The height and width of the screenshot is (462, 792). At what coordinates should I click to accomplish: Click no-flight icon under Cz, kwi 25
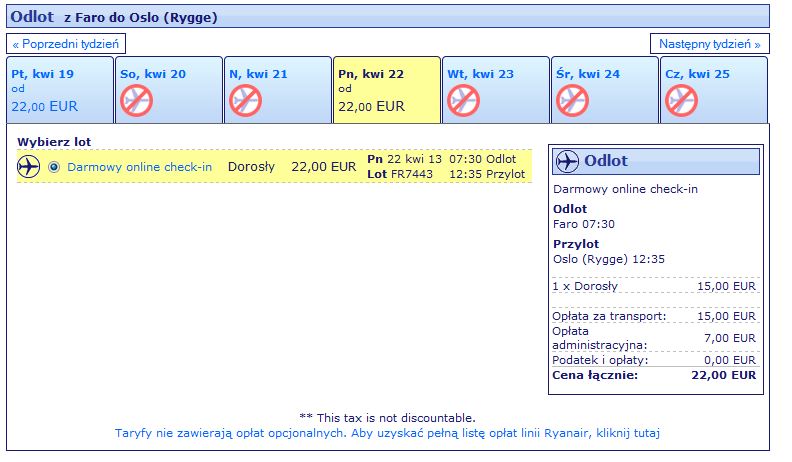coord(682,100)
